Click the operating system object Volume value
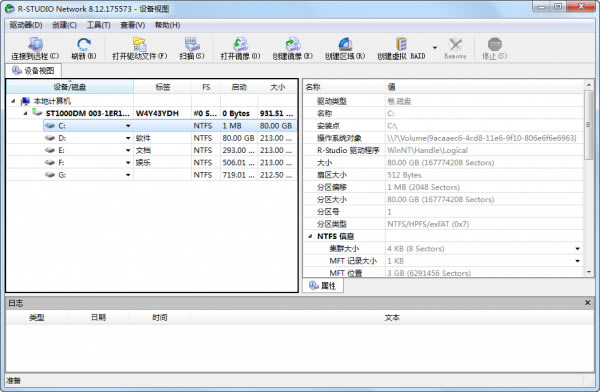The width and height of the screenshot is (600, 392). [x=481, y=138]
